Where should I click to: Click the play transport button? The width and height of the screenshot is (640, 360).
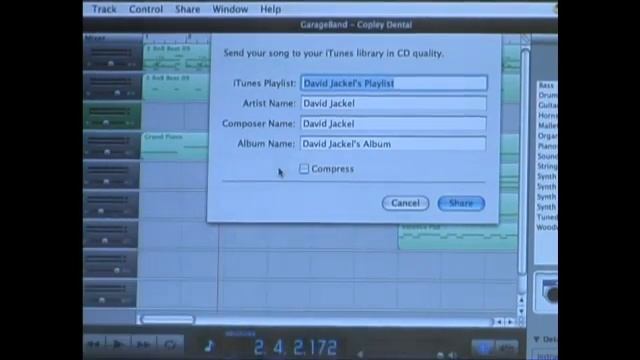tap(118, 345)
